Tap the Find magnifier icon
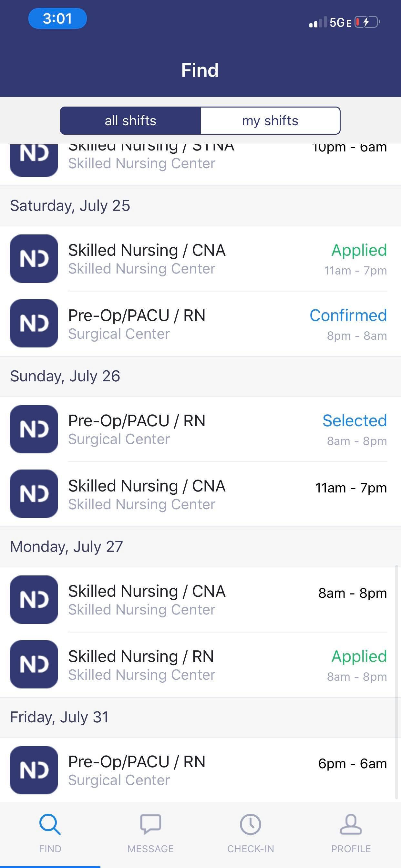 (x=50, y=824)
